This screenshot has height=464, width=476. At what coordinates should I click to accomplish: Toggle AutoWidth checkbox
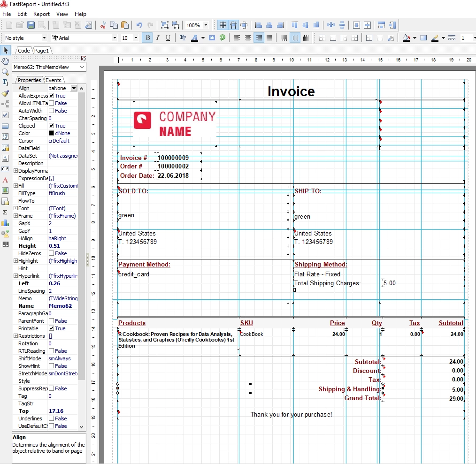coord(52,111)
